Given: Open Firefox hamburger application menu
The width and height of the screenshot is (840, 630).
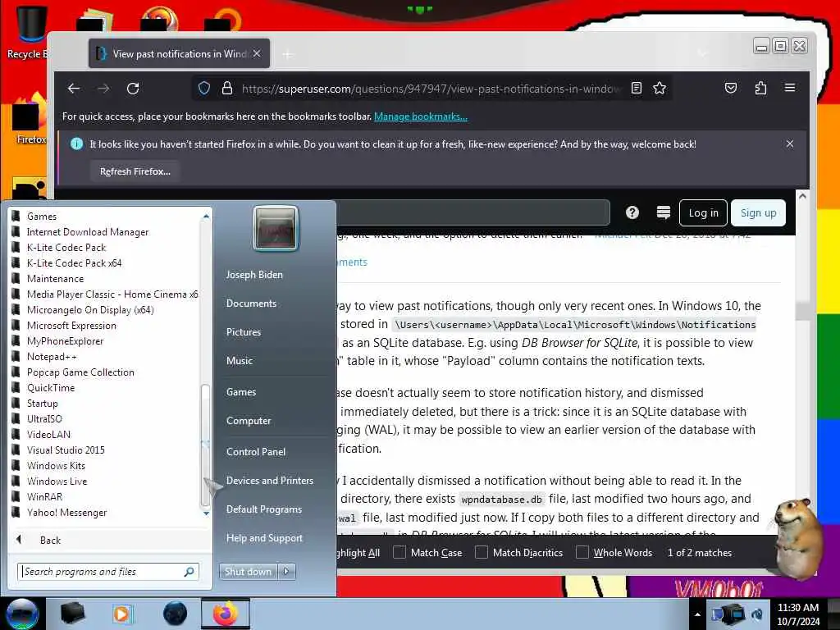Looking at the screenshot, I should [x=790, y=88].
